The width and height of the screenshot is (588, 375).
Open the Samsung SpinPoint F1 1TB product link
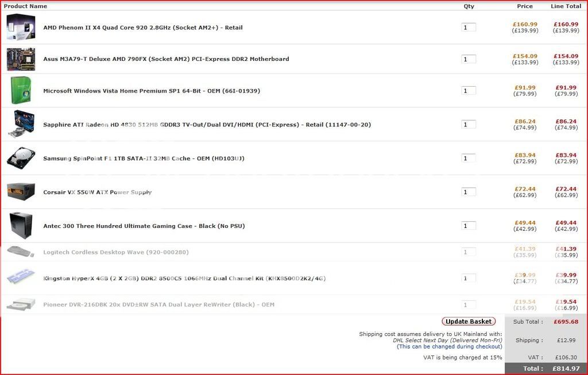coord(144,158)
